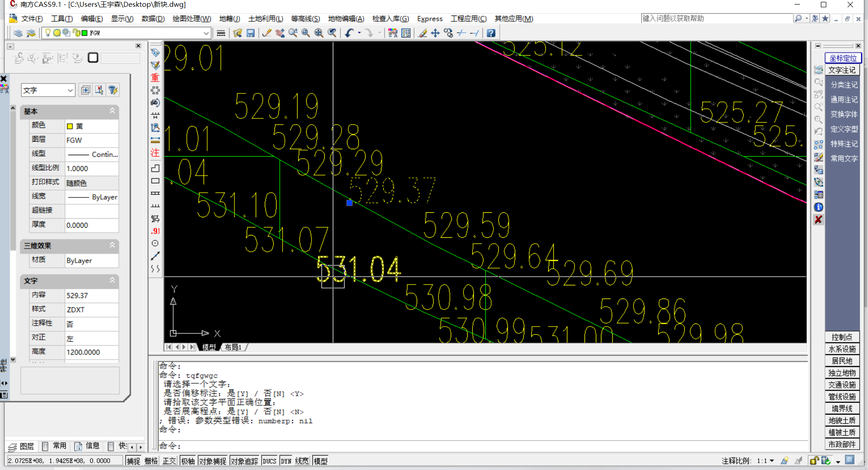Select the circle draw tool in vertical toolbar

(155, 243)
